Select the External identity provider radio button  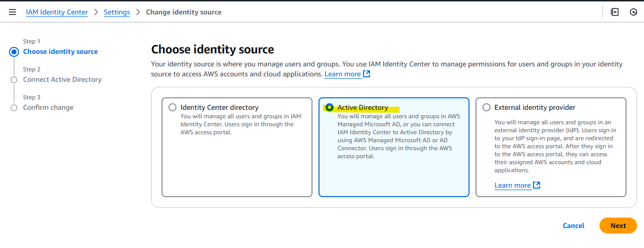click(486, 107)
